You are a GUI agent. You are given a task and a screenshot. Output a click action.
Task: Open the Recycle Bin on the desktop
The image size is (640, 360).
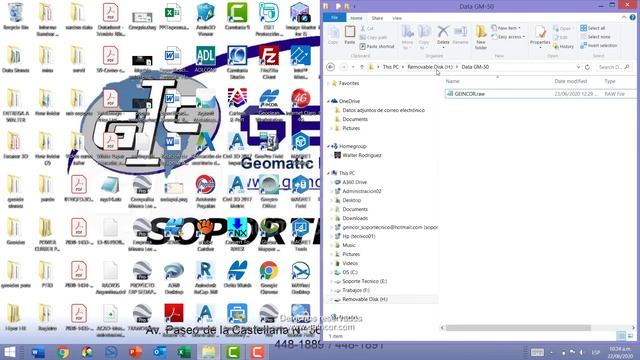(16, 16)
